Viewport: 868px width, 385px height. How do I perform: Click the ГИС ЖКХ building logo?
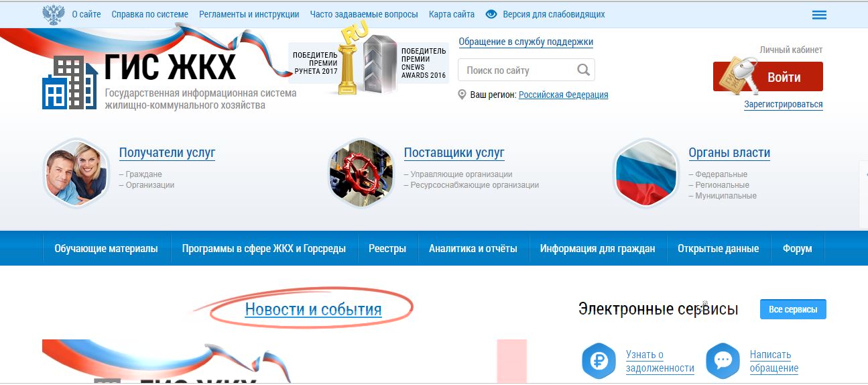[70, 82]
